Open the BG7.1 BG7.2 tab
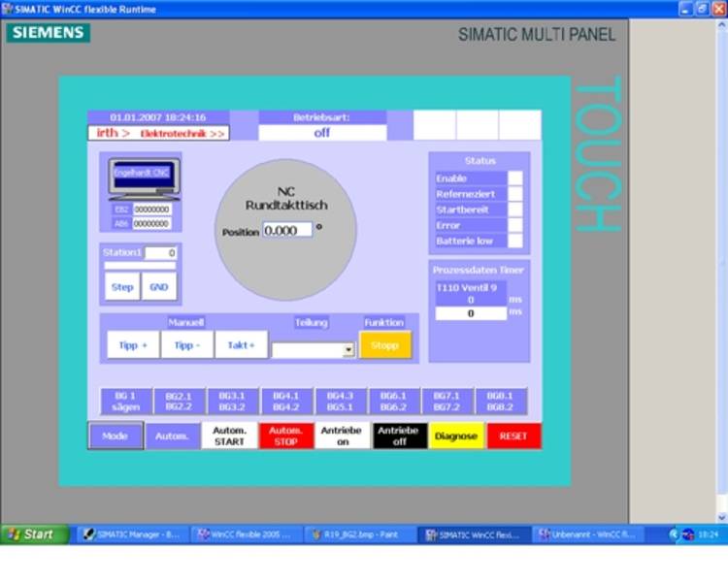Screen dimensions: 728x582 [447, 402]
